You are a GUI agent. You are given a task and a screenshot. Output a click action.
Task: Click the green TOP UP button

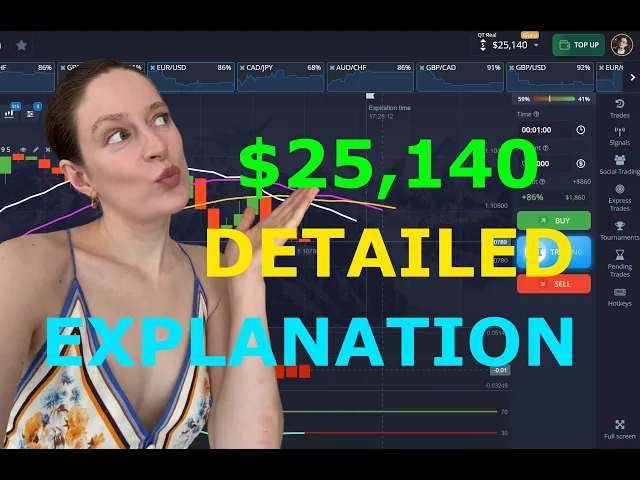[578, 45]
